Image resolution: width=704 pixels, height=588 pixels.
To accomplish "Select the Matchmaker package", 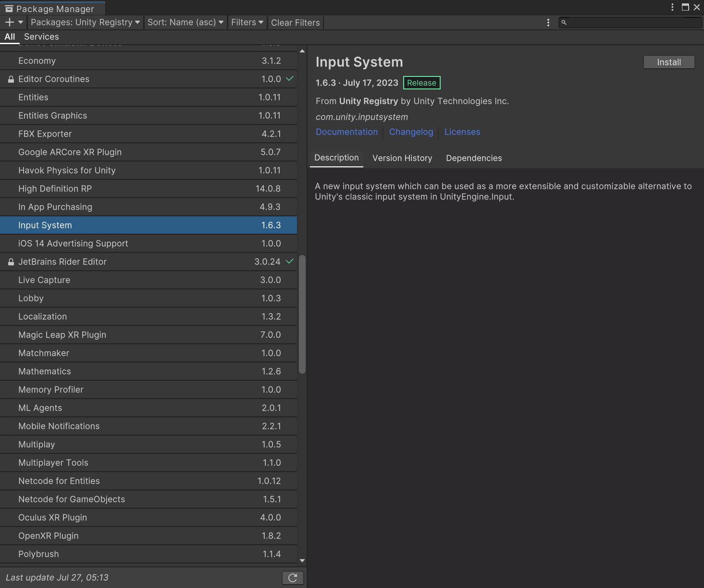I will [x=148, y=353].
